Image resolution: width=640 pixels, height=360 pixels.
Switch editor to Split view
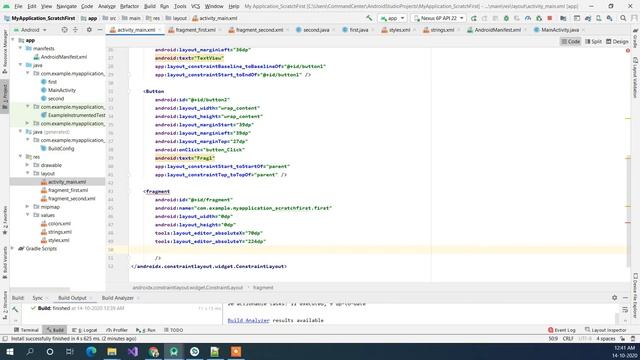tap(593, 42)
